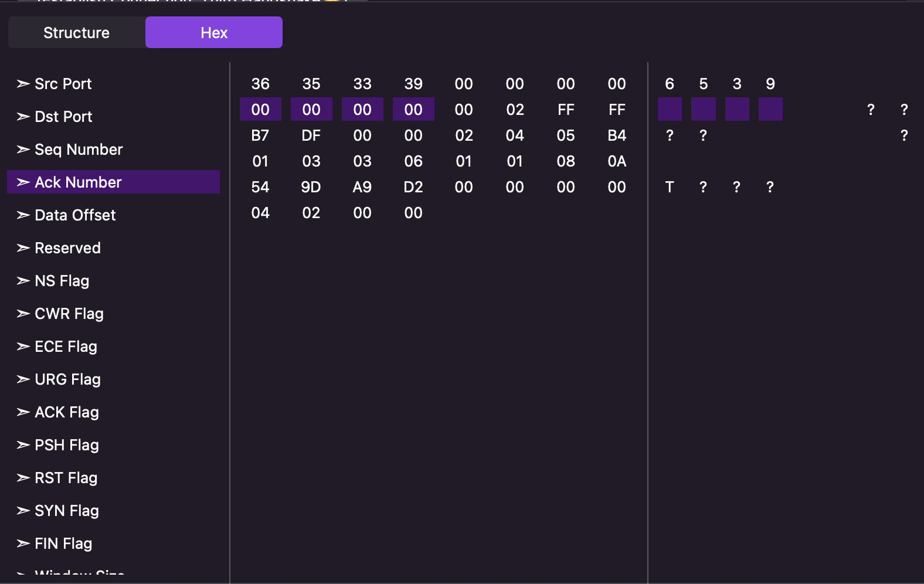Click first highlighted ASCII cell
924x584 pixels.
pos(670,110)
